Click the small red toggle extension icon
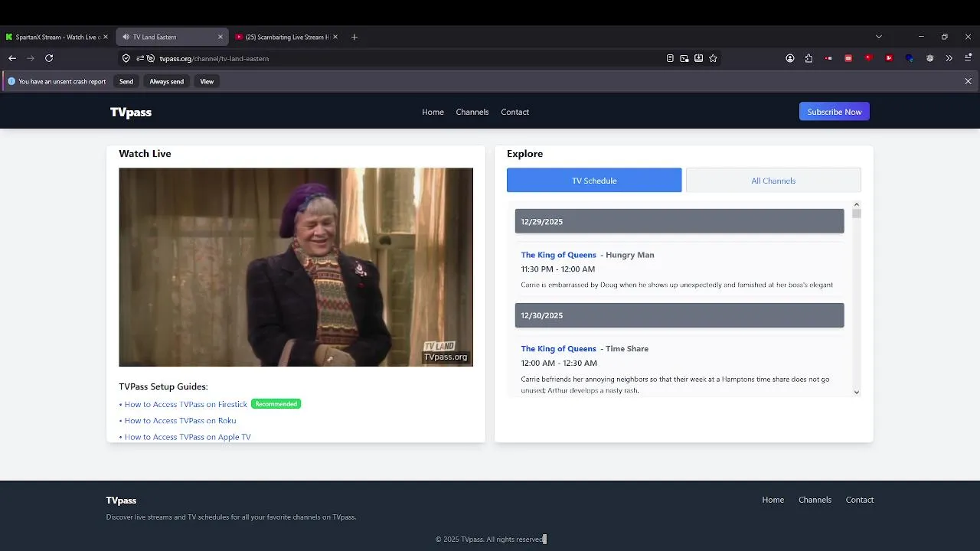 pyautogui.click(x=829, y=58)
